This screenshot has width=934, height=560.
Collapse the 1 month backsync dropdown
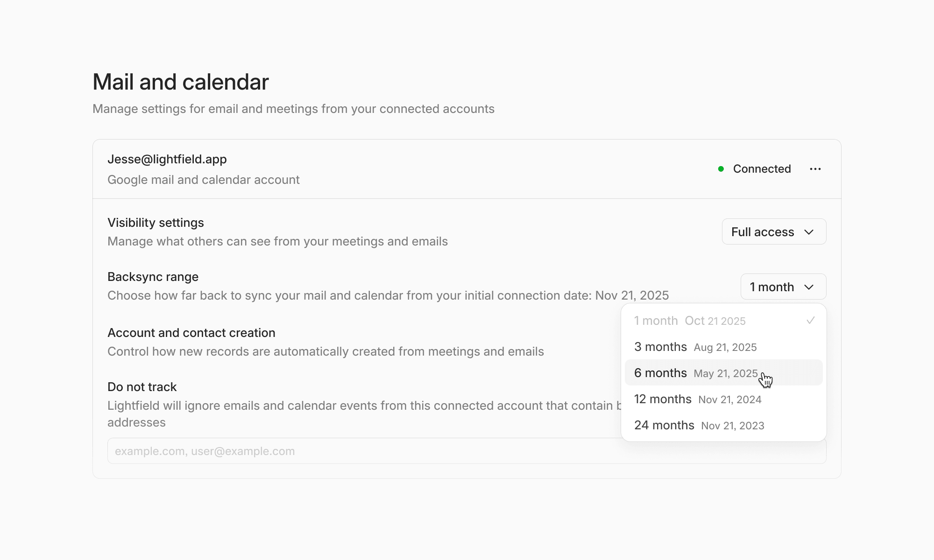tap(783, 287)
